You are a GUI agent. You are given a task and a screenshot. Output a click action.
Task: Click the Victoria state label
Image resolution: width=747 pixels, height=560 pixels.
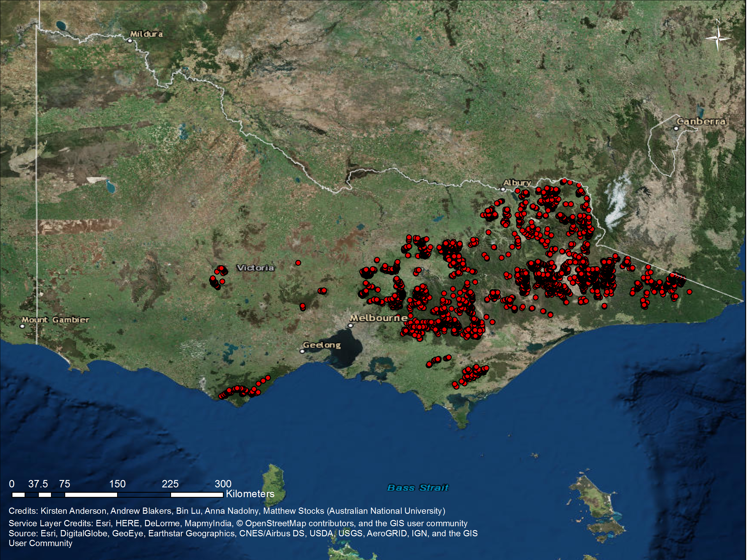click(255, 268)
